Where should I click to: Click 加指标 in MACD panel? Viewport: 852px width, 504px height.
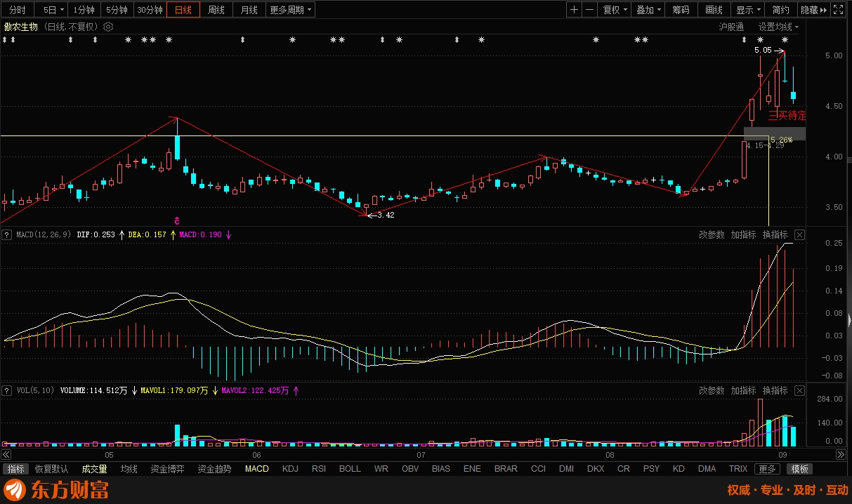tap(743, 234)
